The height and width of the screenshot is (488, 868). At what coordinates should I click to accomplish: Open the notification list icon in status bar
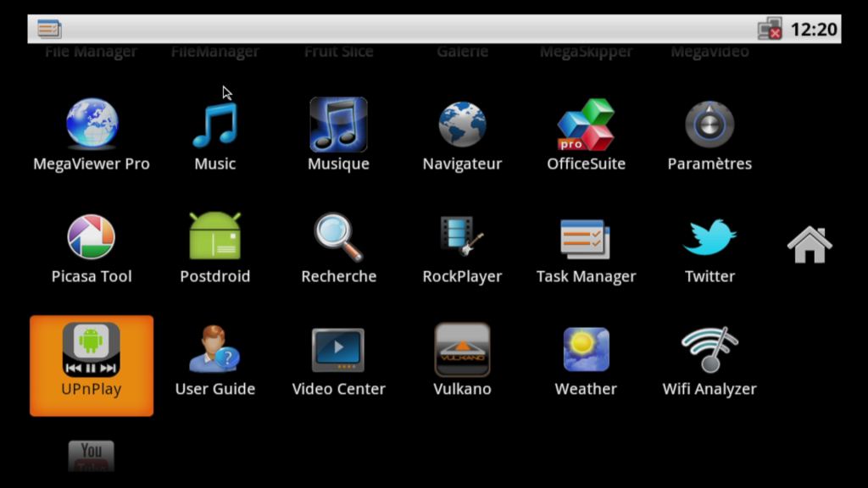pyautogui.click(x=49, y=29)
